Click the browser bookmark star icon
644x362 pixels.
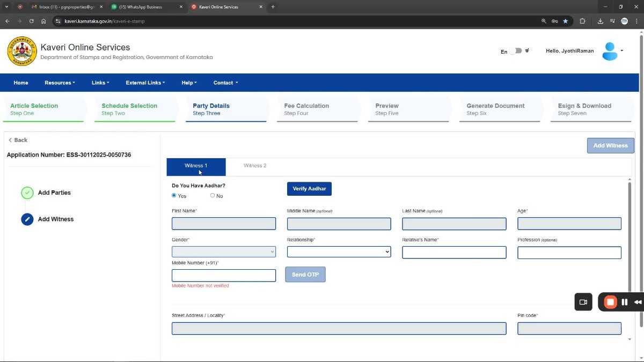click(565, 21)
